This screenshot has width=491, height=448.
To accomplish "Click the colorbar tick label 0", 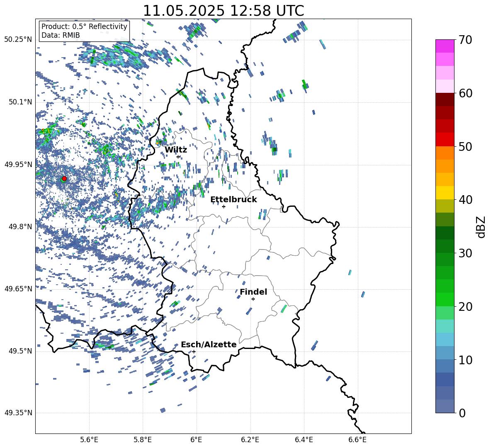I will coord(462,413).
